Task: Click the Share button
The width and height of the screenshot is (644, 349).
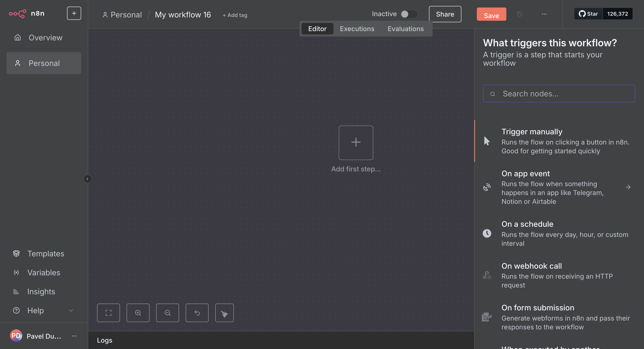Action: coord(445,14)
